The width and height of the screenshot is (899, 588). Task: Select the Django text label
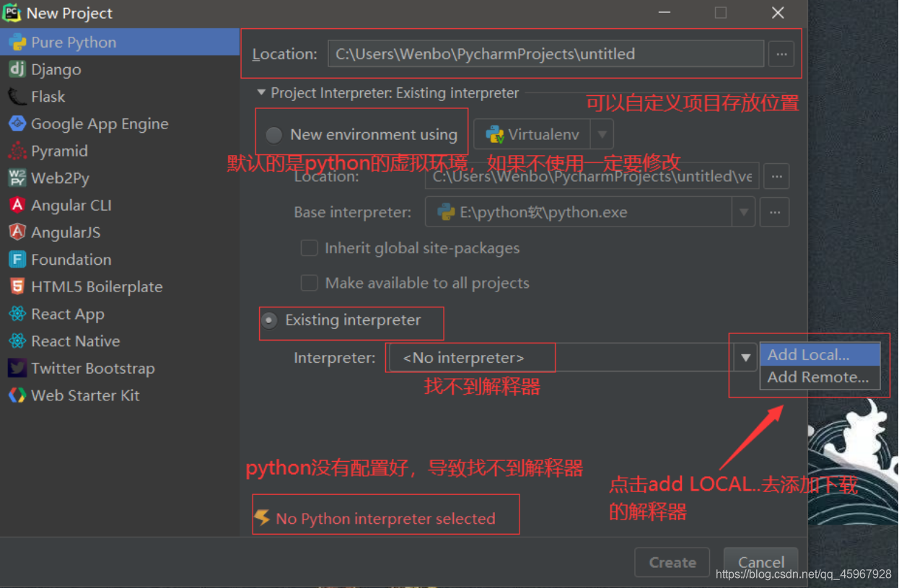pyautogui.click(x=56, y=69)
